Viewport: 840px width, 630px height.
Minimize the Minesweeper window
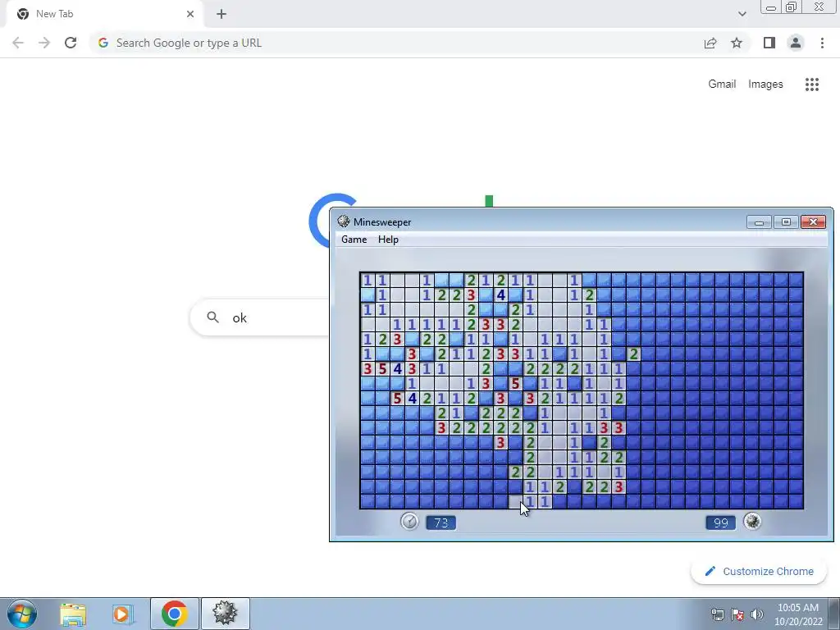tap(759, 221)
